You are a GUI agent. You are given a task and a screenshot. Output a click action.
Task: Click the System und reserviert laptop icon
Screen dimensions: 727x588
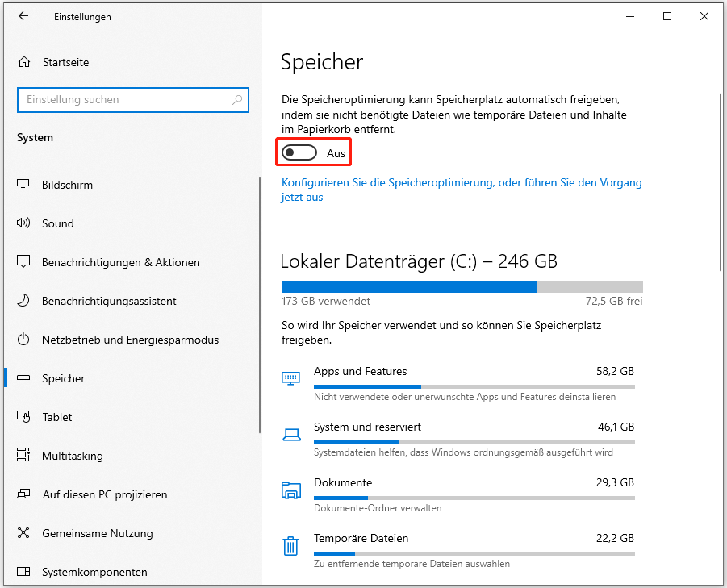click(291, 435)
